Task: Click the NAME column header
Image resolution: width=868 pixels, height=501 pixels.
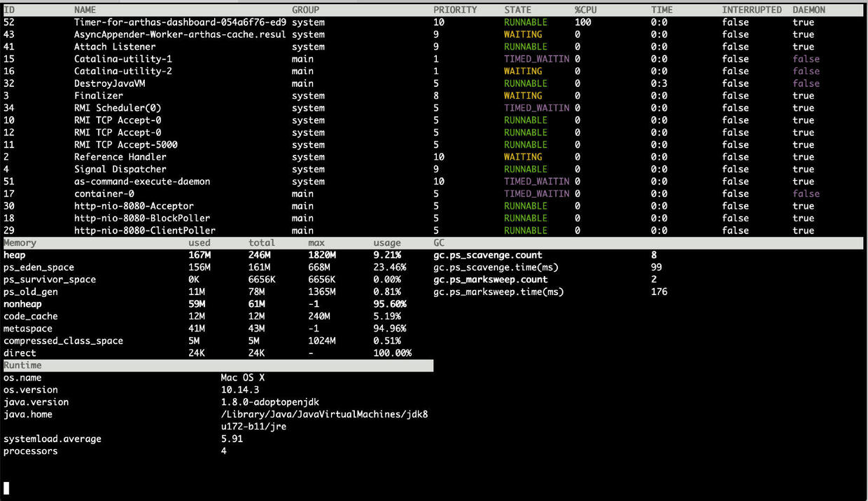Action: 85,10
